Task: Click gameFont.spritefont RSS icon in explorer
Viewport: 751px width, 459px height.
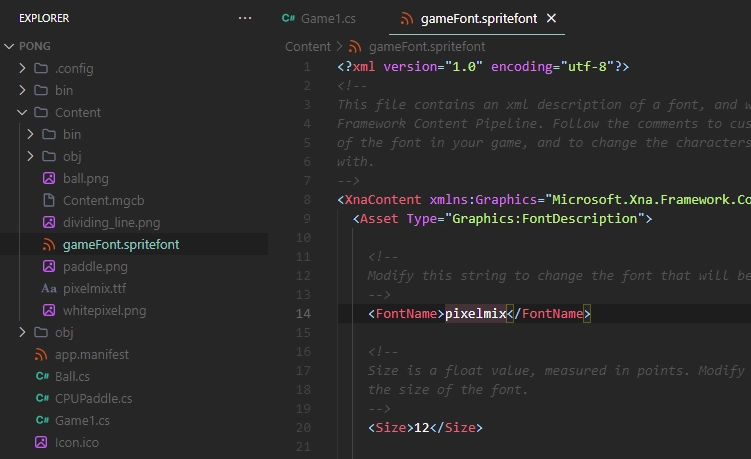Action: pyautogui.click(x=49, y=244)
